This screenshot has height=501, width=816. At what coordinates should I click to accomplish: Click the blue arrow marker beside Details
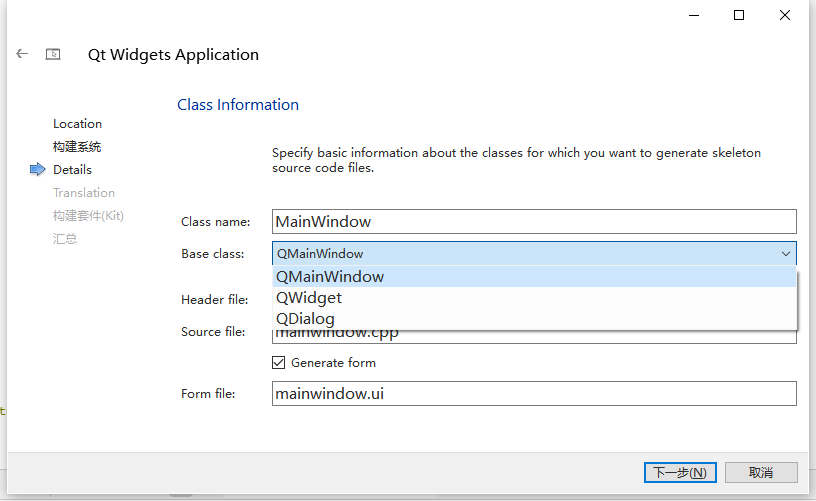[x=37, y=169]
